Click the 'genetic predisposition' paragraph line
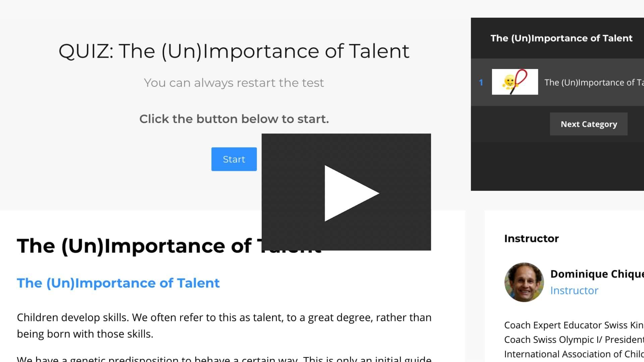The height and width of the screenshot is (362, 644). point(224,359)
